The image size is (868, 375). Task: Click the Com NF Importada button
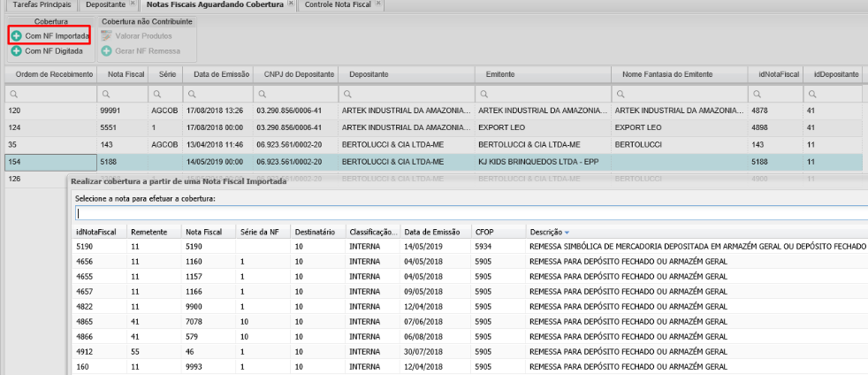[x=49, y=36]
